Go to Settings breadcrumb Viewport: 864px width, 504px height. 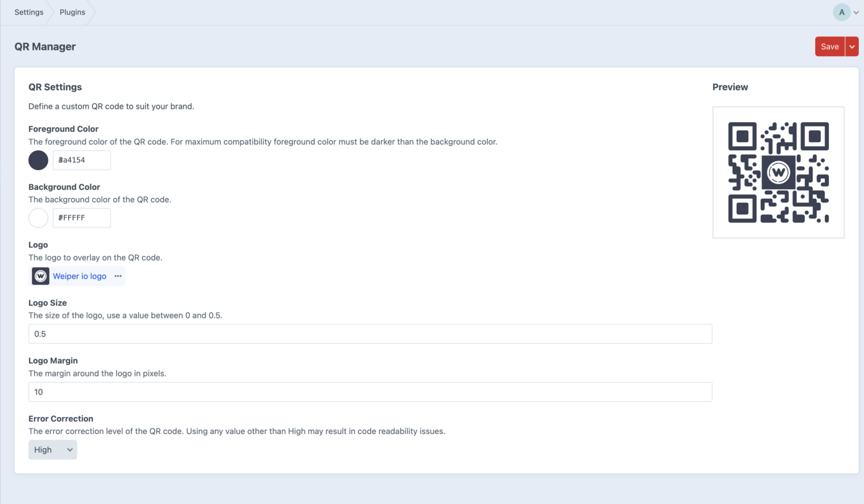29,12
